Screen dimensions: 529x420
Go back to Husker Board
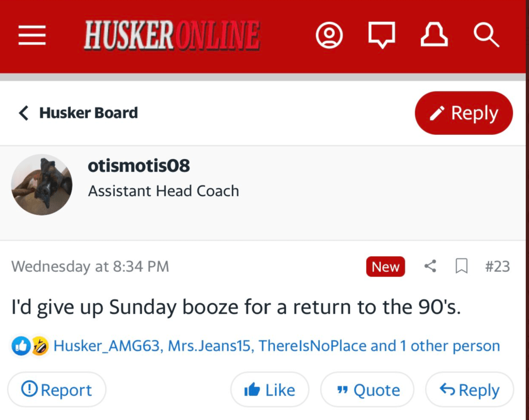click(79, 113)
